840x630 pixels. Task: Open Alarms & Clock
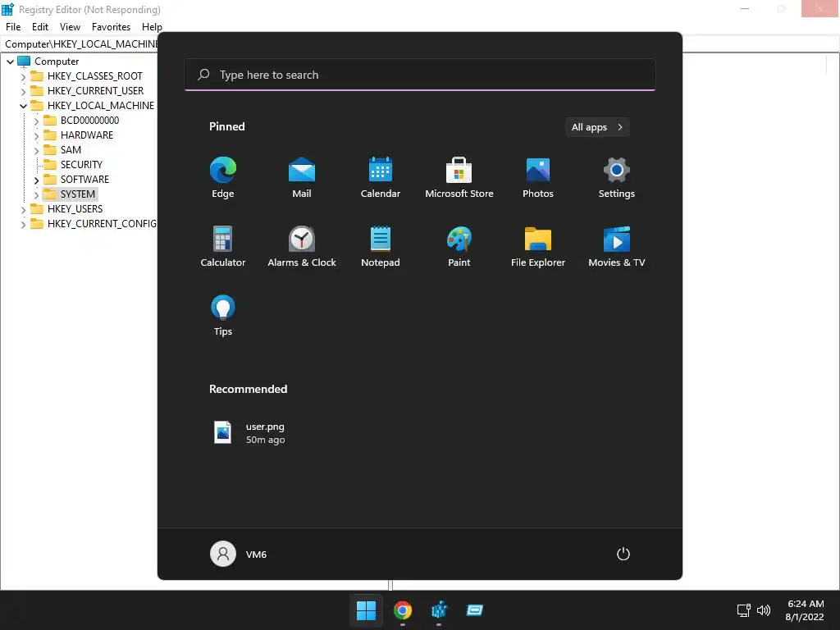coord(302,246)
